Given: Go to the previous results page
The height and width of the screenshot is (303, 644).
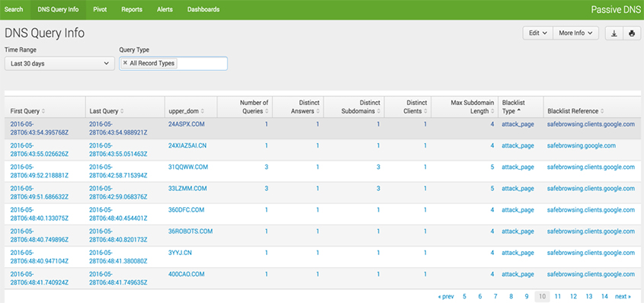Looking at the screenshot, I should [x=446, y=296].
